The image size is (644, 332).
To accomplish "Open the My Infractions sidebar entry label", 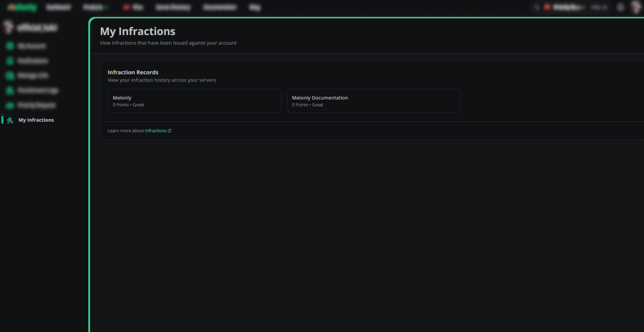I will (36, 120).
